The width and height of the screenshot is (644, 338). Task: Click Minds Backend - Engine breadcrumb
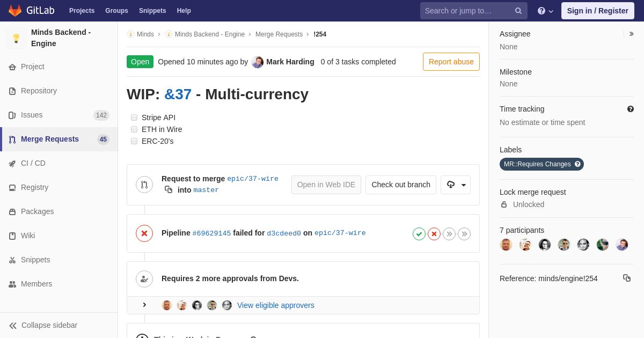(x=210, y=34)
